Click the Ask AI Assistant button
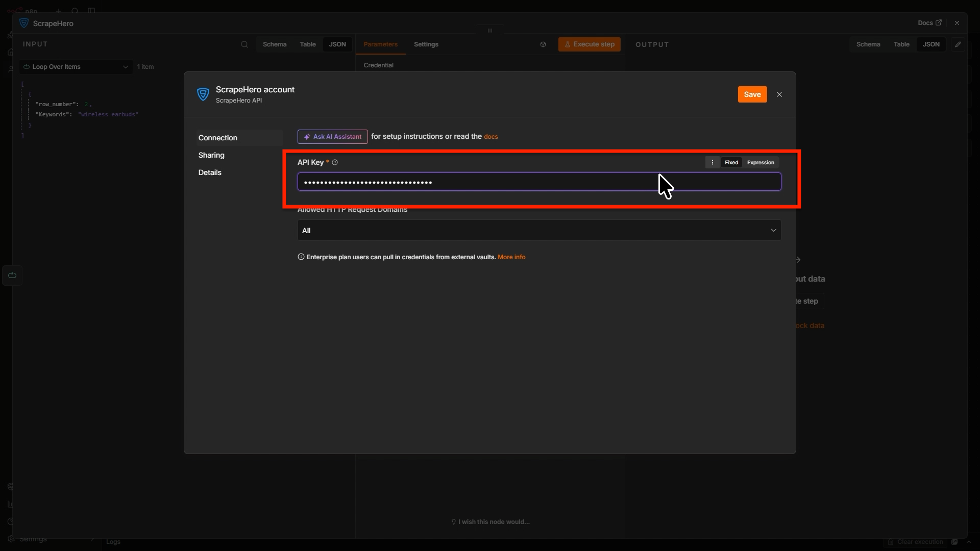Image resolution: width=980 pixels, height=551 pixels. 332,137
